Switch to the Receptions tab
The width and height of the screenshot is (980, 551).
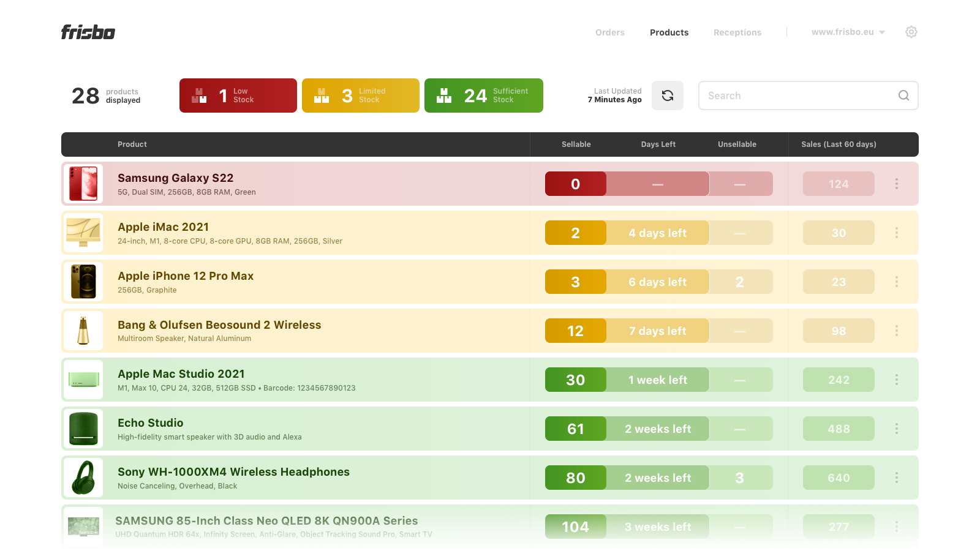tap(737, 32)
